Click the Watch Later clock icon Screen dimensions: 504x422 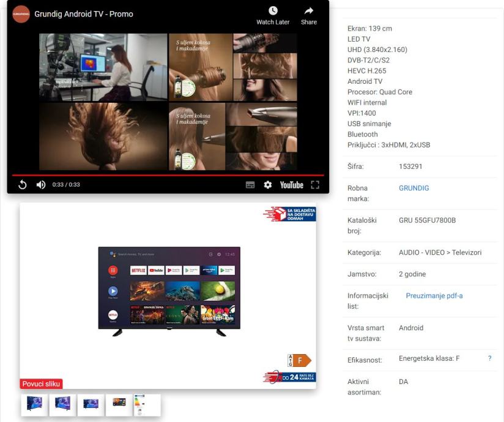273,11
